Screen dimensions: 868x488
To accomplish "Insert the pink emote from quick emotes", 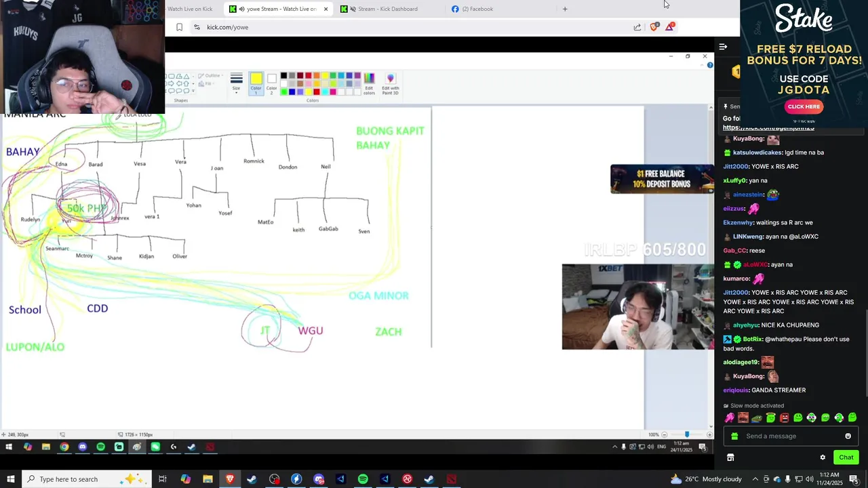I will 730,418.
